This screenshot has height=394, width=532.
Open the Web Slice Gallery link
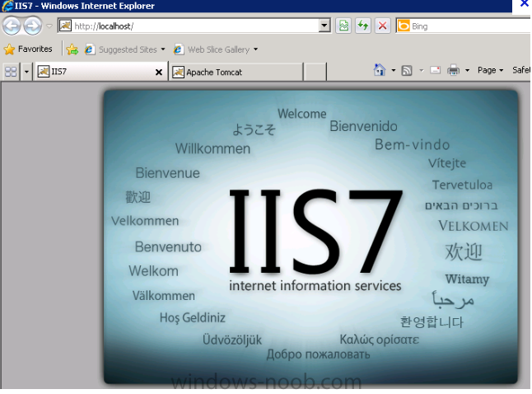pyautogui.click(x=218, y=49)
